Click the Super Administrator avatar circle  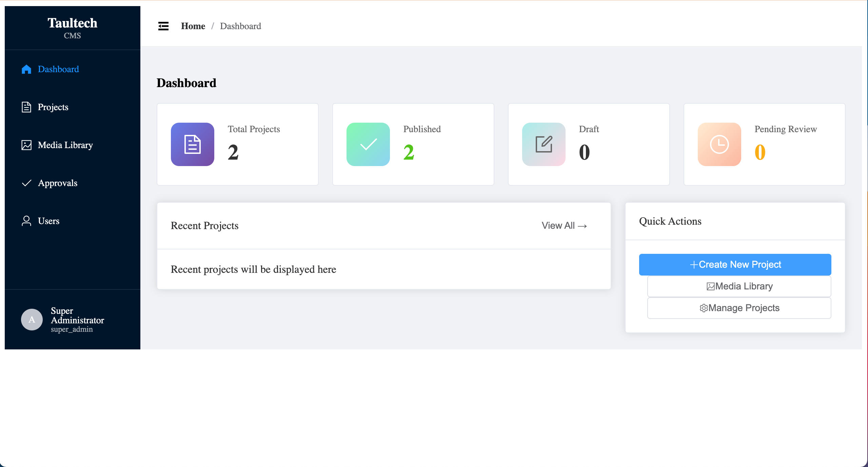click(x=32, y=320)
